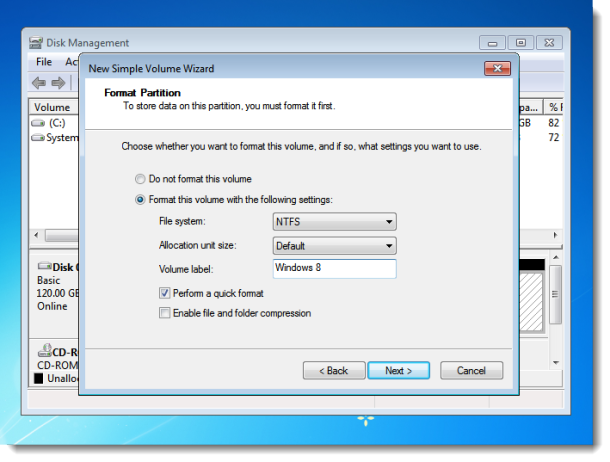Minimize the Disk Management window
This screenshot has width=610, height=462.
click(x=493, y=43)
